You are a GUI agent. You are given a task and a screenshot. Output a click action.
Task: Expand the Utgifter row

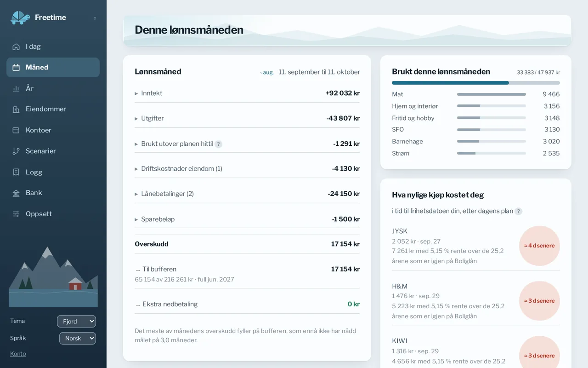point(247,118)
